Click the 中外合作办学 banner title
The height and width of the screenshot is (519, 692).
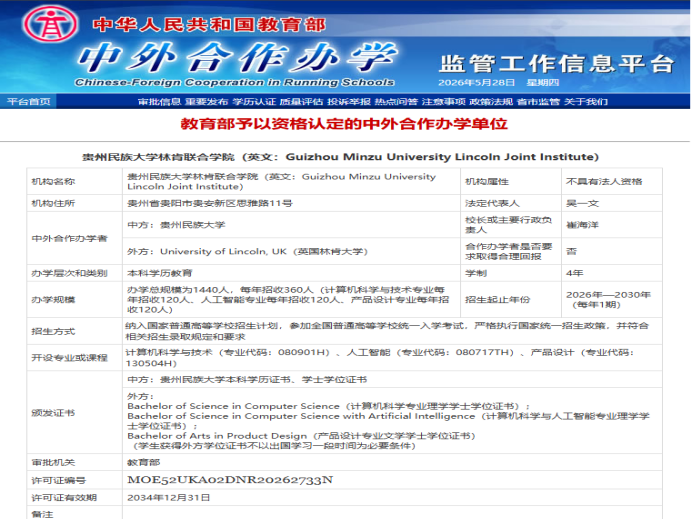point(237,57)
